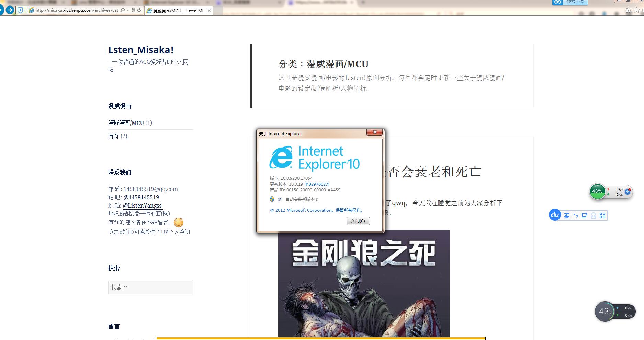Open the @1458145519 Tieba link
The height and width of the screenshot is (340, 644).
[141, 197]
